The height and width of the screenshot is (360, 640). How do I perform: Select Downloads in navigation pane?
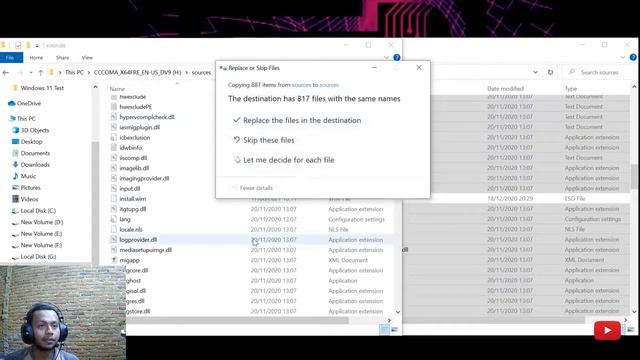[x=31, y=164]
